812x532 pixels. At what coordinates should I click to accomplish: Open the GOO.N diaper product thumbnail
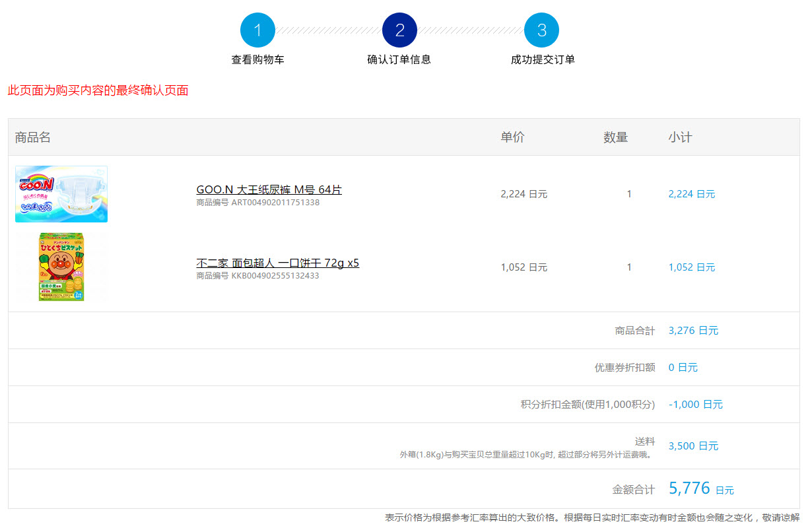coord(61,194)
